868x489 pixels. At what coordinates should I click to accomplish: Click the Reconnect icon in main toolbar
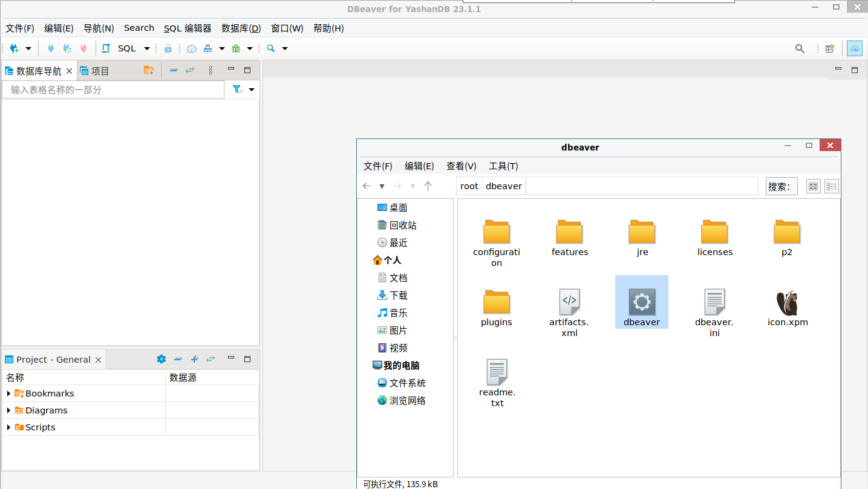click(x=67, y=48)
